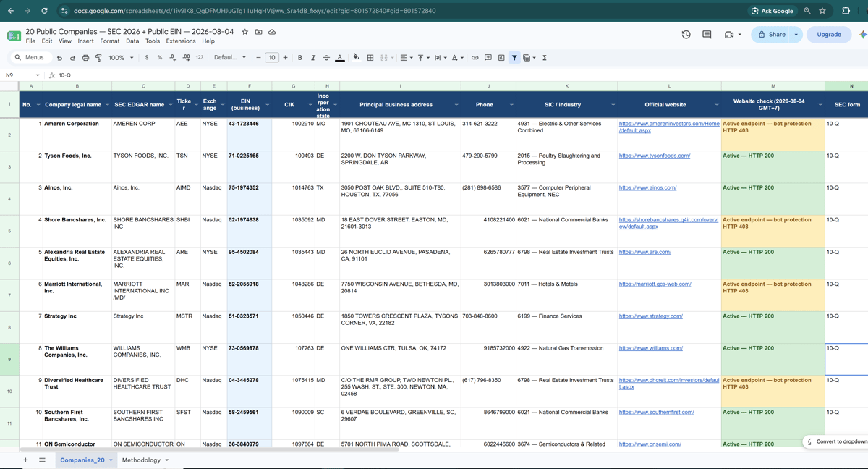This screenshot has width=868, height=469.
Task: Show the all sheets list
Action: 42,460
